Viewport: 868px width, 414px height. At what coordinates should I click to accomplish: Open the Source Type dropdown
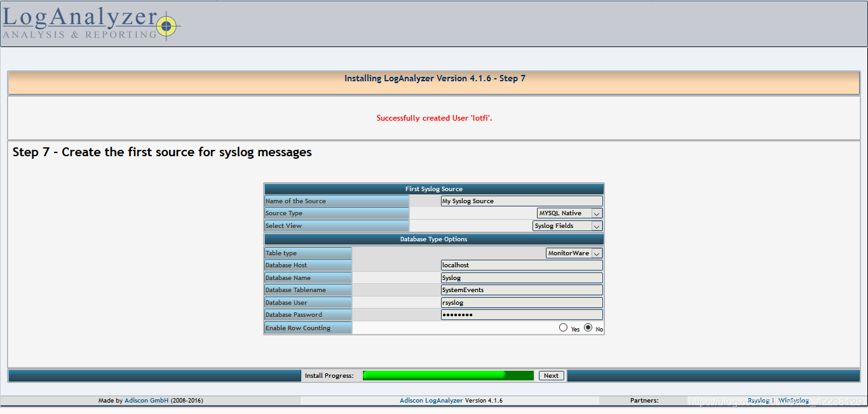[569, 213]
